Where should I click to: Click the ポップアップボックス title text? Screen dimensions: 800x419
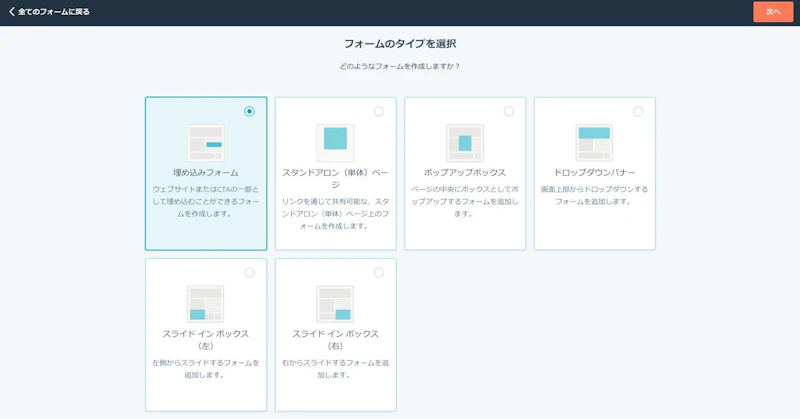click(x=465, y=172)
